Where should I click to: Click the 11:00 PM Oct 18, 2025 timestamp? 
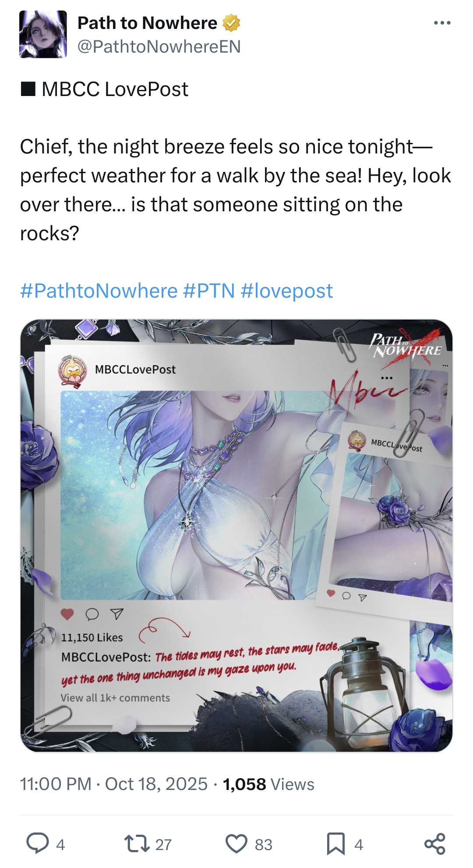[114, 784]
